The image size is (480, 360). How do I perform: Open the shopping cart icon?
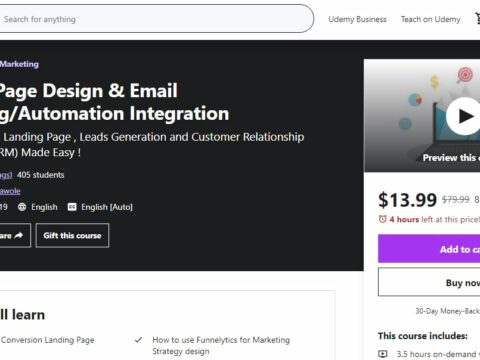[x=477, y=19]
